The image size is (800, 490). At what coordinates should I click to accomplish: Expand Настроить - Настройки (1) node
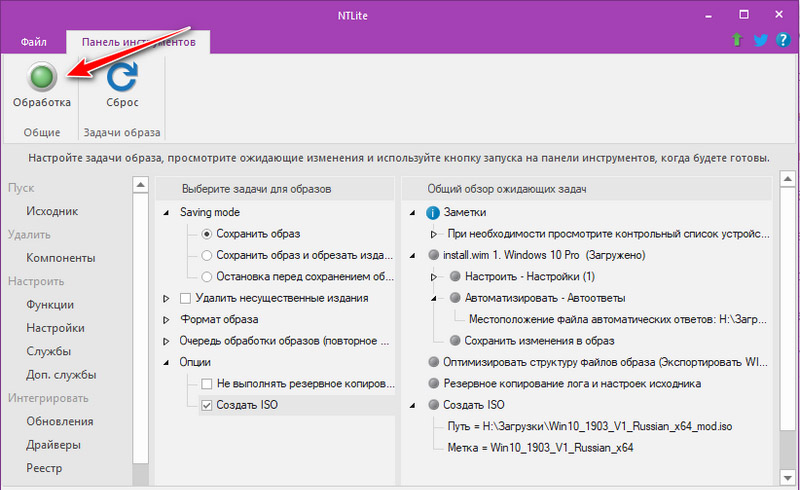point(434,277)
